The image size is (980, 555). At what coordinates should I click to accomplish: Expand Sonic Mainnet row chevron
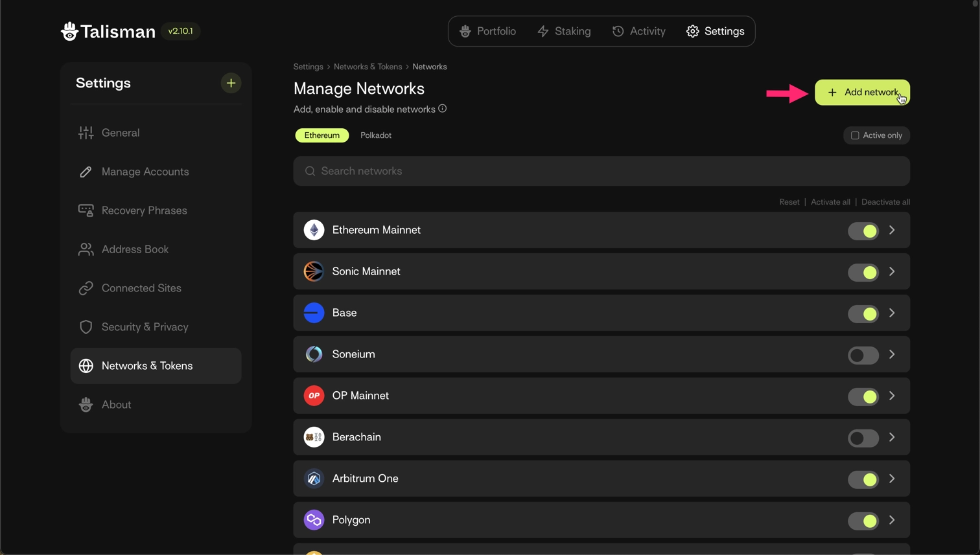pyautogui.click(x=892, y=271)
